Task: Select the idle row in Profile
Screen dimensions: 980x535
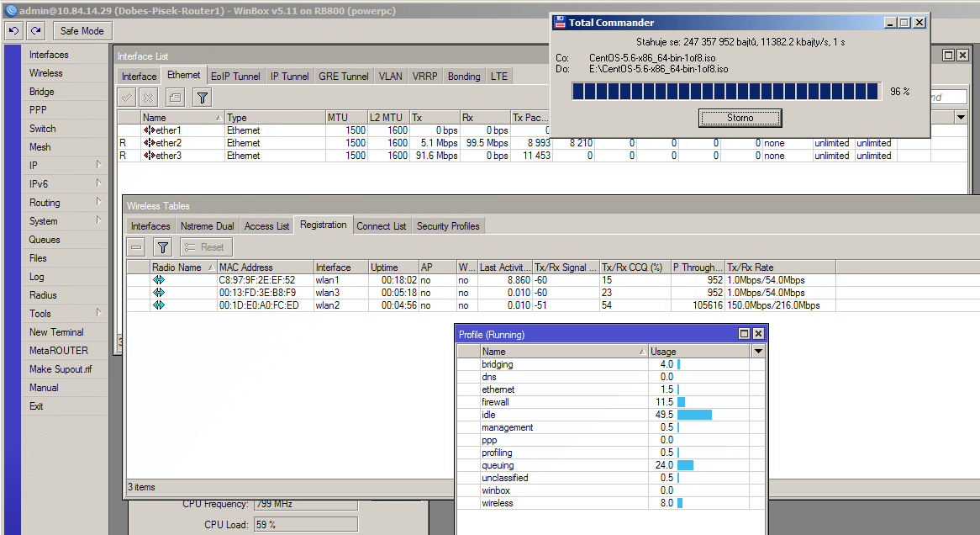Action: coord(611,414)
